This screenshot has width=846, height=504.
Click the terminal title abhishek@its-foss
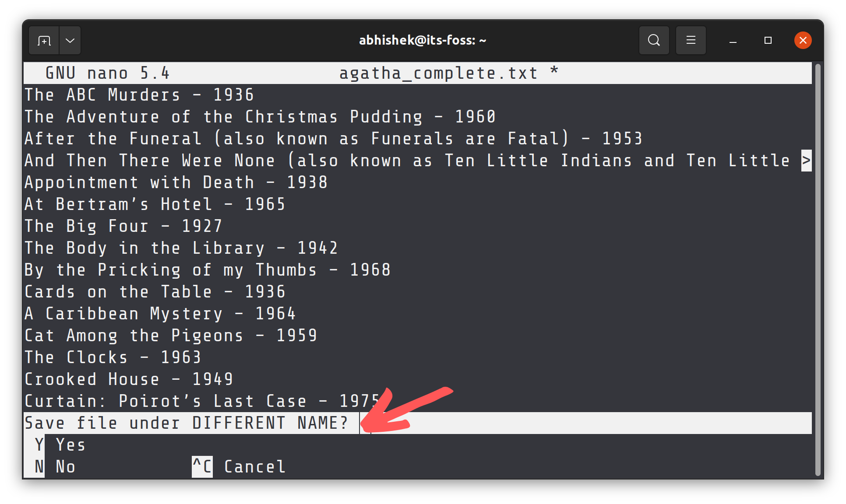click(422, 40)
